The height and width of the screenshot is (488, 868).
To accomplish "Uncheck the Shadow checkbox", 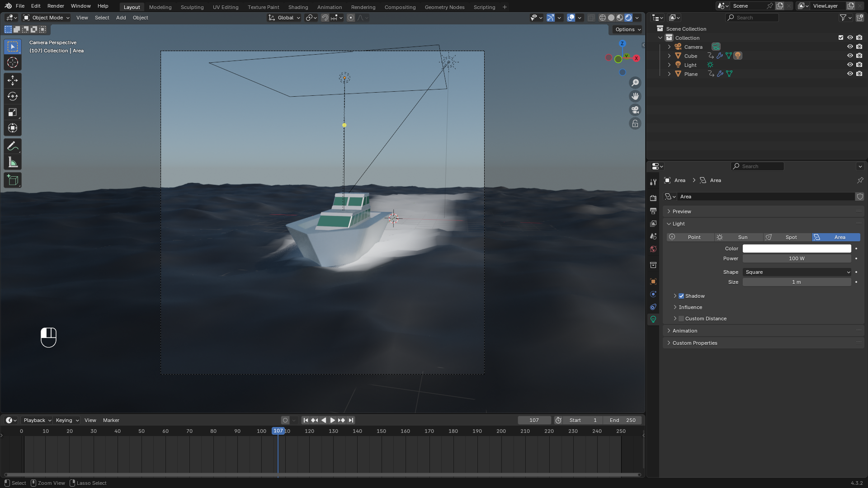I will tap(681, 296).
